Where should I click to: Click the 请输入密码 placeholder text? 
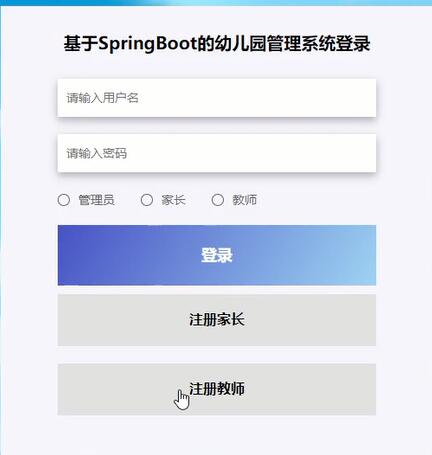click(x=97, y=153)
